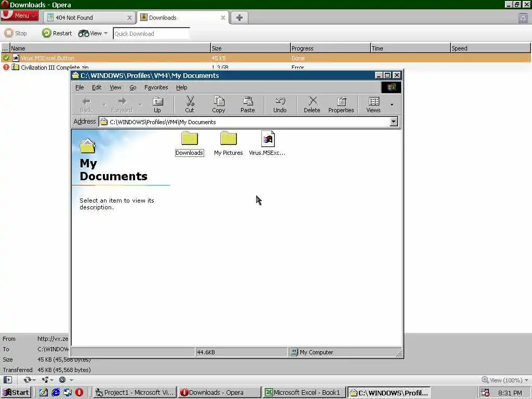Open the Windows Start menu
The height and width of the screenshot is (399, 532).
(x=16, y=393)
